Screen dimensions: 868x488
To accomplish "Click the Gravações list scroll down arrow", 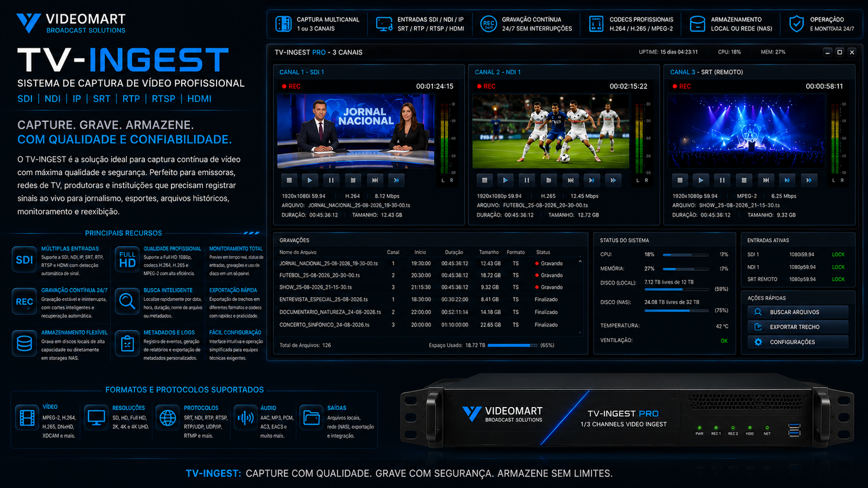I will click(x=580, y=332).
